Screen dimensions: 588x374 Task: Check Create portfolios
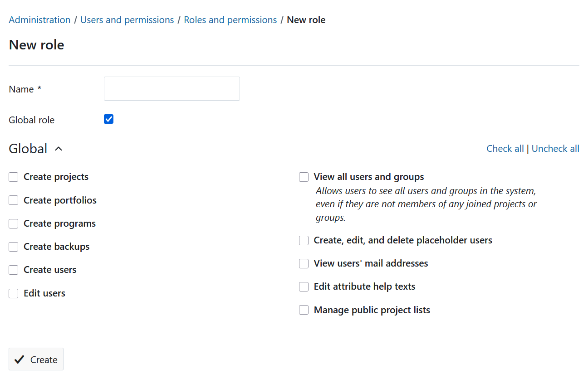[13, 200]
